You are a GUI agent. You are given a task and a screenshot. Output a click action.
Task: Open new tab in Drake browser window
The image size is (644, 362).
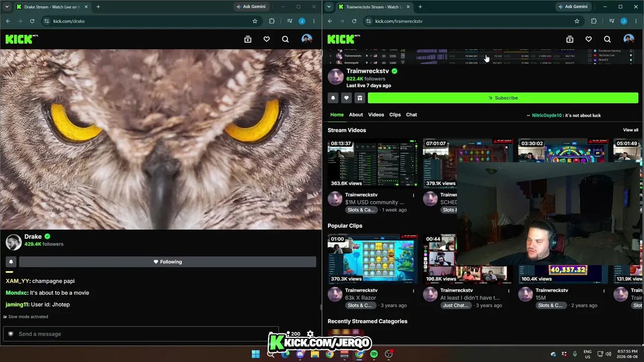pyautogui.click(x=98, y=7)
